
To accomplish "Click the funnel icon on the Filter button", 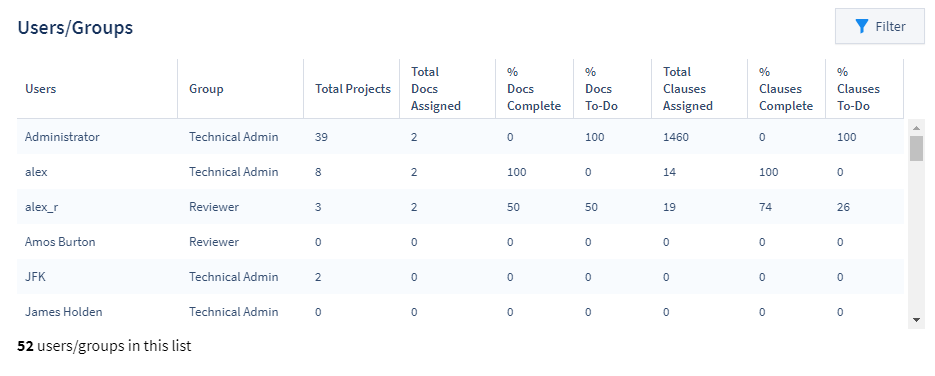I will click(x=861, y=26).
